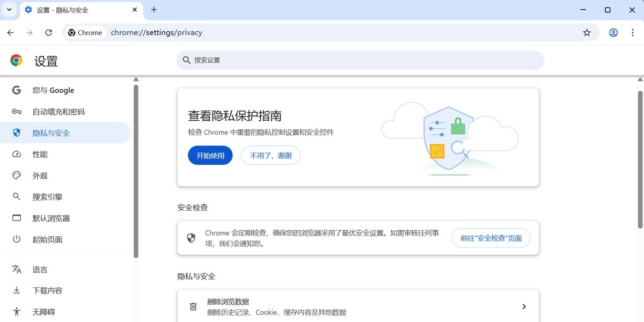The image size is (644, 322).
Task: Open 默认浏览器 via the browser window icon
Action: tap(16, 218)
